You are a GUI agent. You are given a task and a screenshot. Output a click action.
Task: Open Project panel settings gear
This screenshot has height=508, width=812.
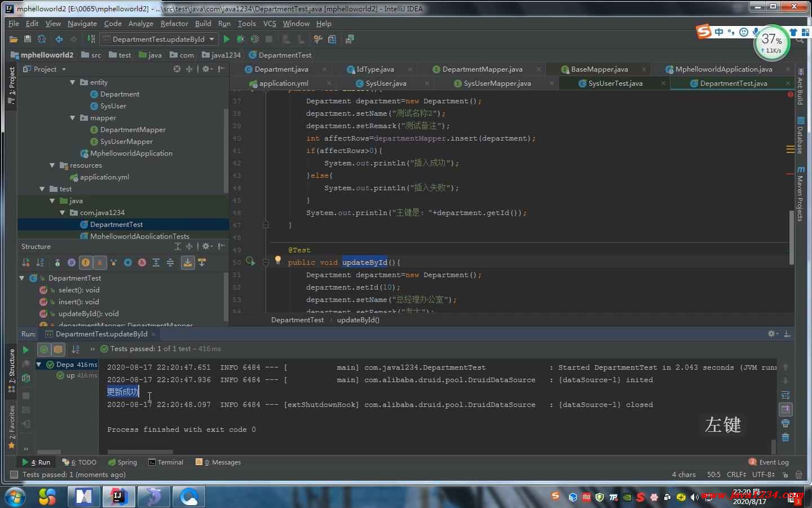coord(206,69)
